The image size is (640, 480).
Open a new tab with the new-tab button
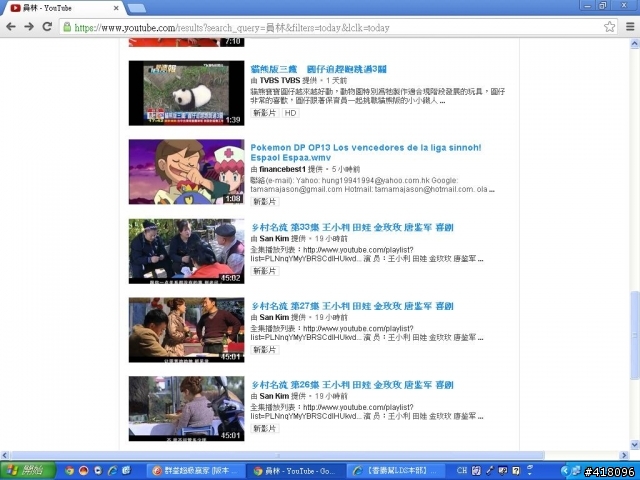click(136, 8)
